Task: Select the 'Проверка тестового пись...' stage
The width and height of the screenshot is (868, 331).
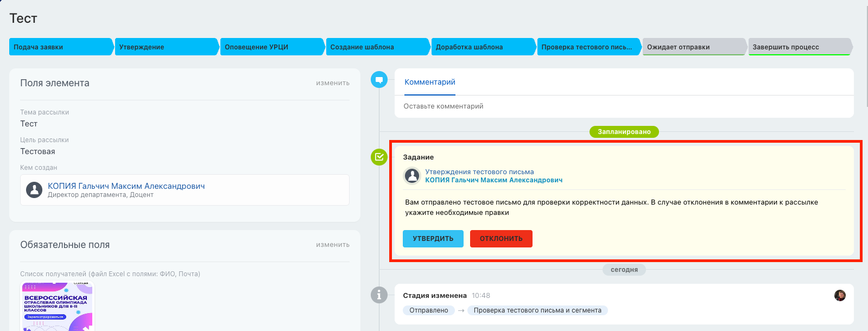Action: (x=589, y=47)
